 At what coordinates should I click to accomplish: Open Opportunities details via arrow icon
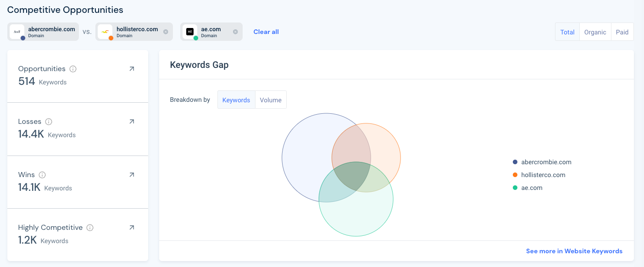coord(132,69)
